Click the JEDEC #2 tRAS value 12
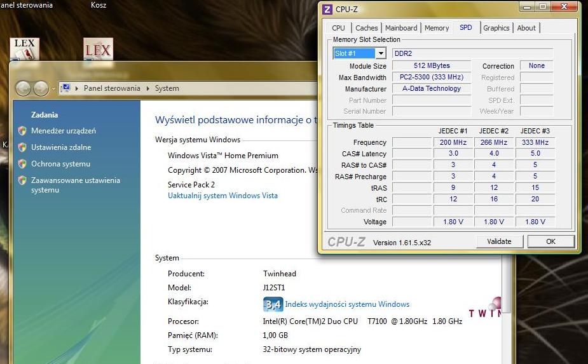The image size is (588, 364). (494, 188)
